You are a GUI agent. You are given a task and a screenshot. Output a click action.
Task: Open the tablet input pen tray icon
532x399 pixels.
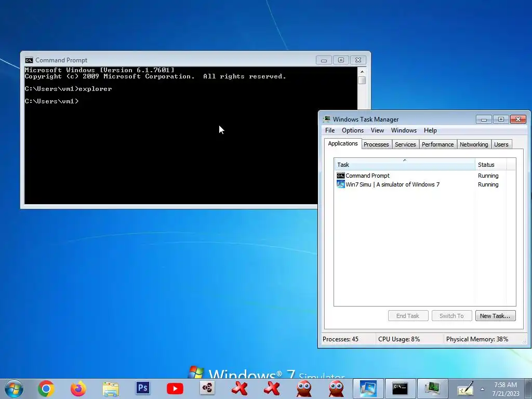click(x=465, y=389)
